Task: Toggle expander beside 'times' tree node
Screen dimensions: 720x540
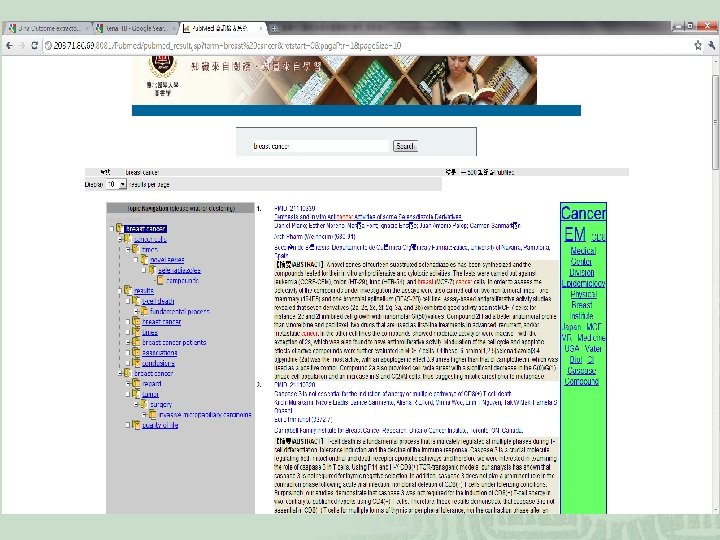Action: (128, 249)
